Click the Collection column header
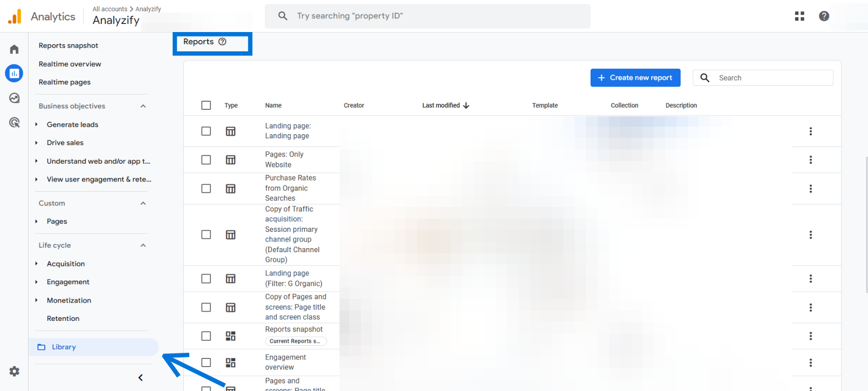The height and width of the screenshot is (391, 868). (624, 105)
